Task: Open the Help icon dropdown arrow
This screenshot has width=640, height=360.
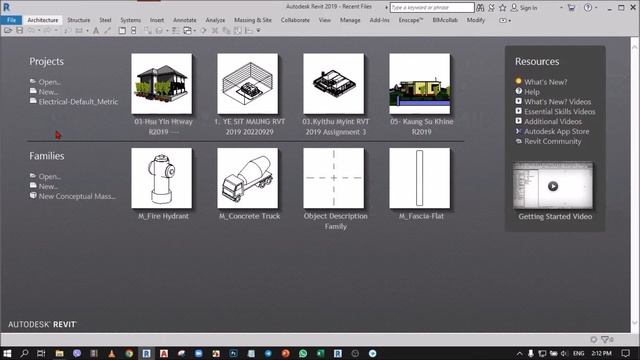Action: (x=596, y=7)
